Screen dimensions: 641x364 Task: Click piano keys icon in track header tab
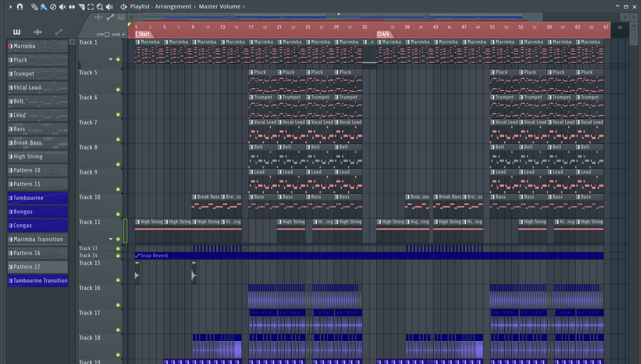121,17
